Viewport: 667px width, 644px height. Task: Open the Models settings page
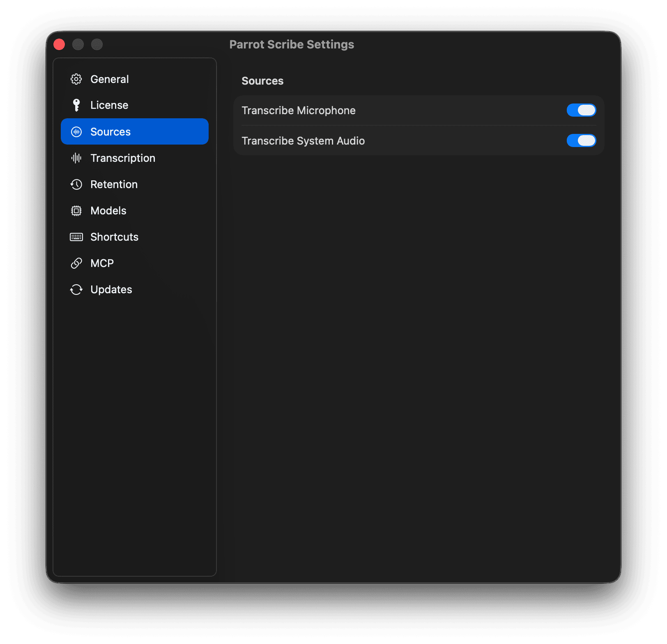[x=108, y=210]
